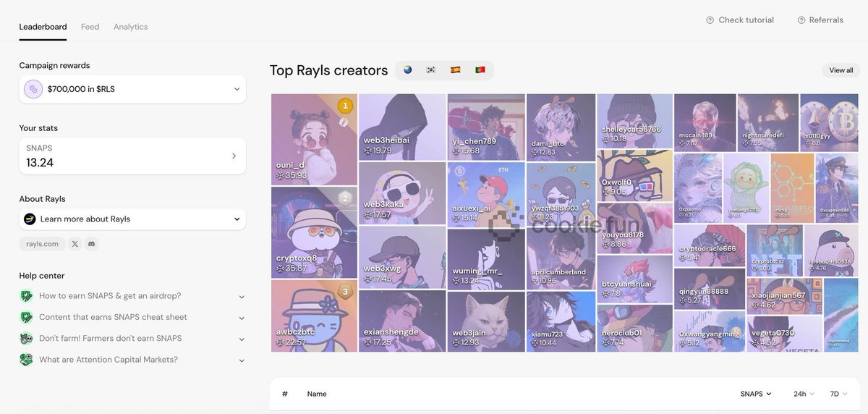Click the View all button
The height and width of the screenshot is (414, 868).
pos(841,70)
